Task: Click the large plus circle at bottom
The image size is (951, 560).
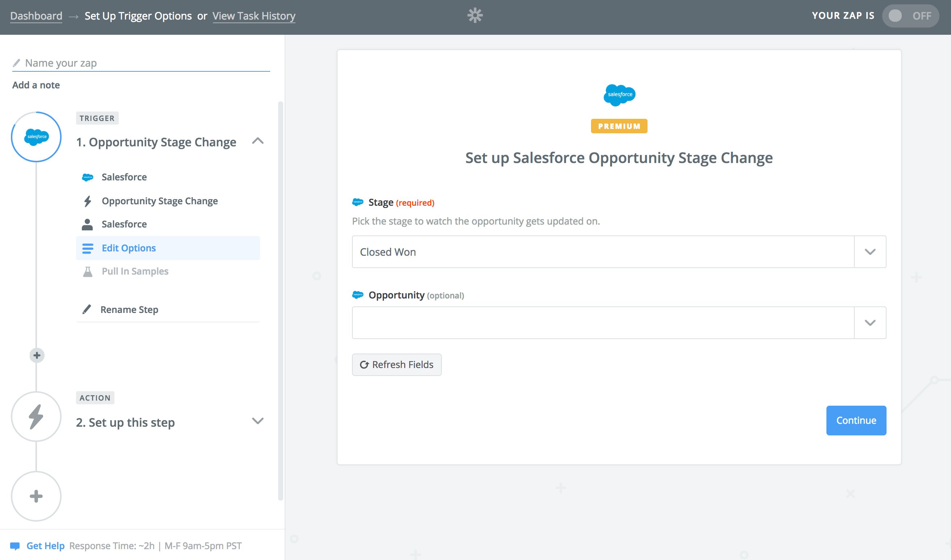Action: click(36, 496)
